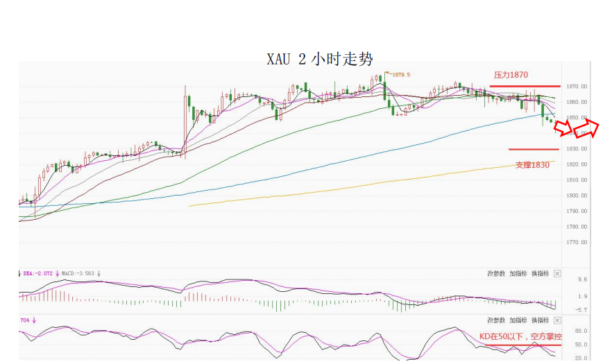The height and width of the screenshot is (364, 603).
Task: Click the down arrow between DEA and MACD values
Action: (x=58, y=273)
